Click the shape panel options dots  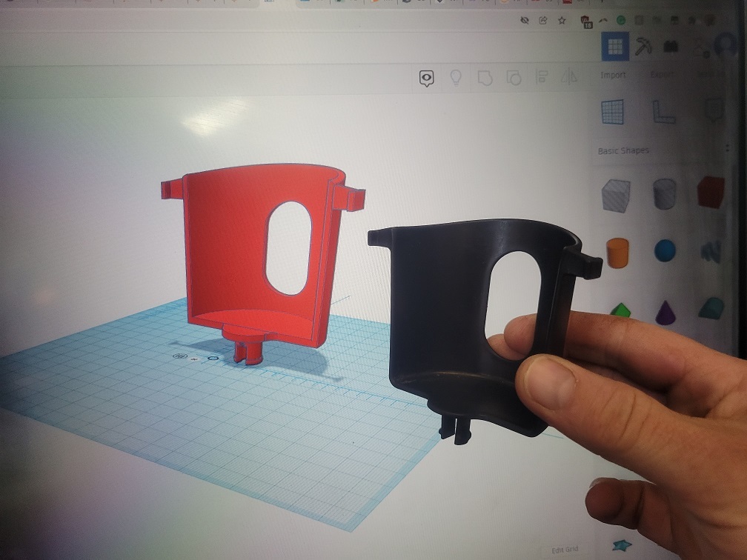point(727,147)
